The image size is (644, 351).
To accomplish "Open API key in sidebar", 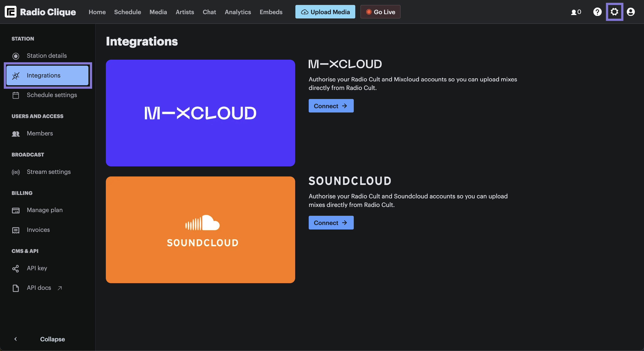I will (47, 268).
